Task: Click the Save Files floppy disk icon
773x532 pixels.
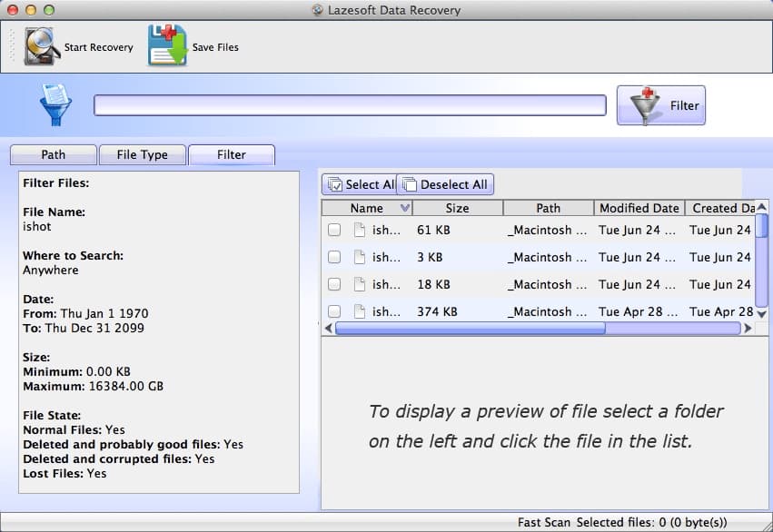Action: coord(168,45)
